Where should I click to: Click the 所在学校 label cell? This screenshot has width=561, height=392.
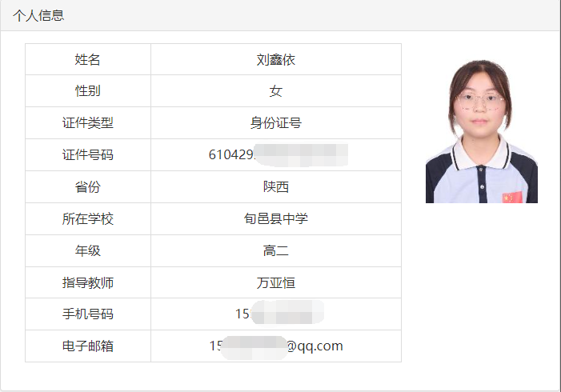coord(88,219)
